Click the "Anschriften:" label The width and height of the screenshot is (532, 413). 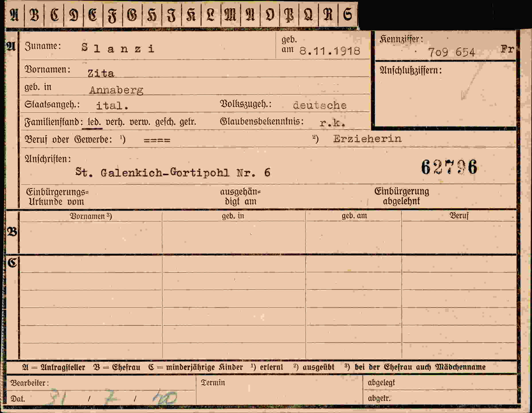(x=48, y=159)
